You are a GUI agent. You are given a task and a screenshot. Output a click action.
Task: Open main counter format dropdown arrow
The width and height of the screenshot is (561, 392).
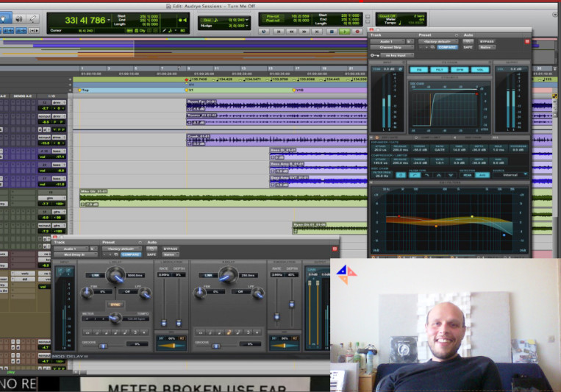pos(109,20)
